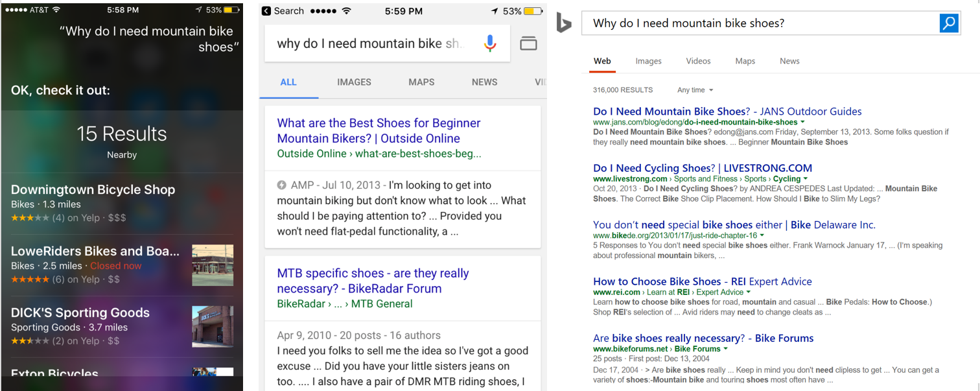
Task: Tap the LoweRiders Bikes storefront thumbnail
Action: 214,267
